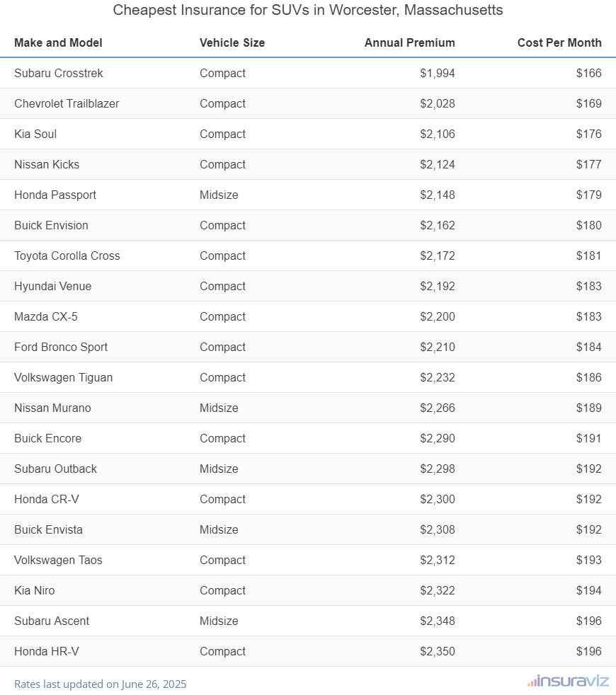The image size is (616, 695).
Task: Click Nissan Murano's $2,266 annual premium
Action: coord(437,408)
